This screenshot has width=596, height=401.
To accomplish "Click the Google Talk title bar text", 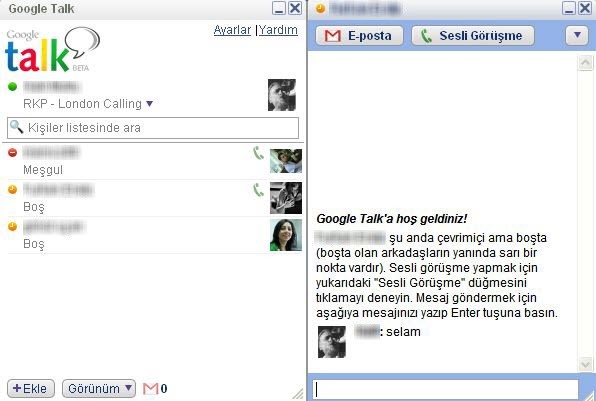I will (x=41, y=9).
